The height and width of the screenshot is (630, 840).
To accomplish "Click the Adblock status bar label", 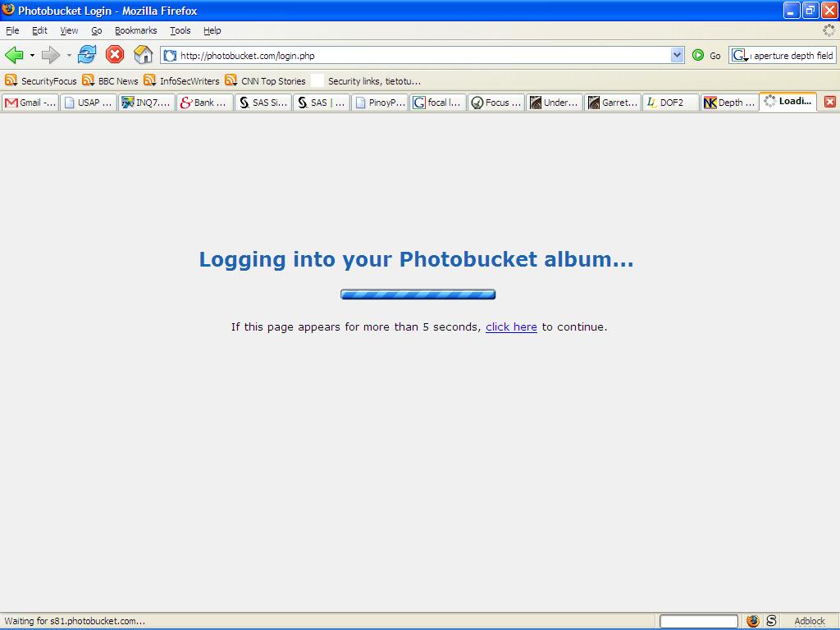I will pos(810,621).
